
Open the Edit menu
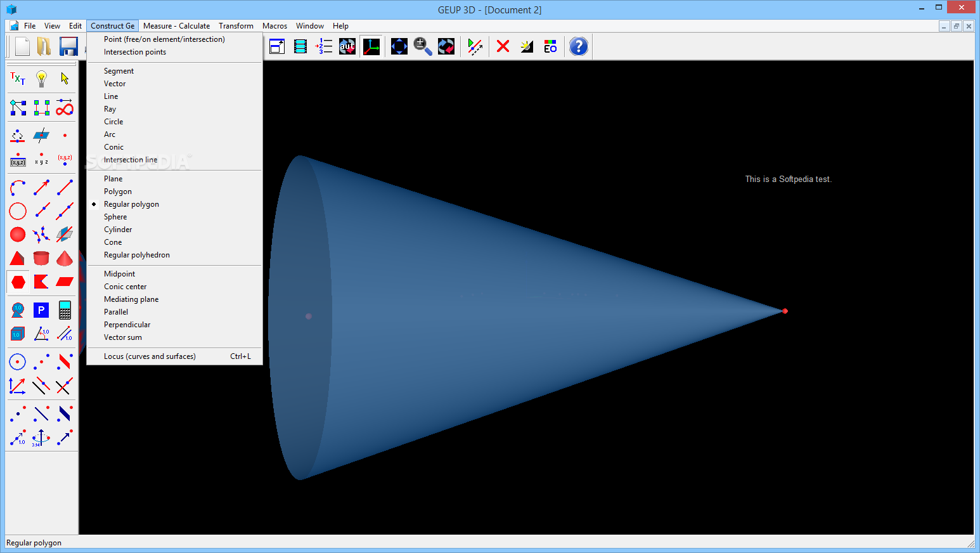pos(75,26)
